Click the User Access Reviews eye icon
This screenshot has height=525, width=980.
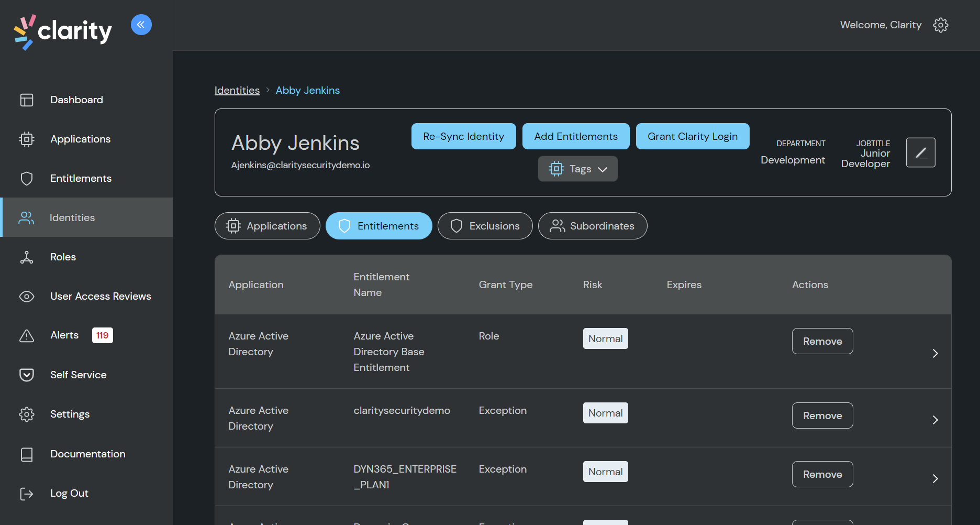coord(26,296)
